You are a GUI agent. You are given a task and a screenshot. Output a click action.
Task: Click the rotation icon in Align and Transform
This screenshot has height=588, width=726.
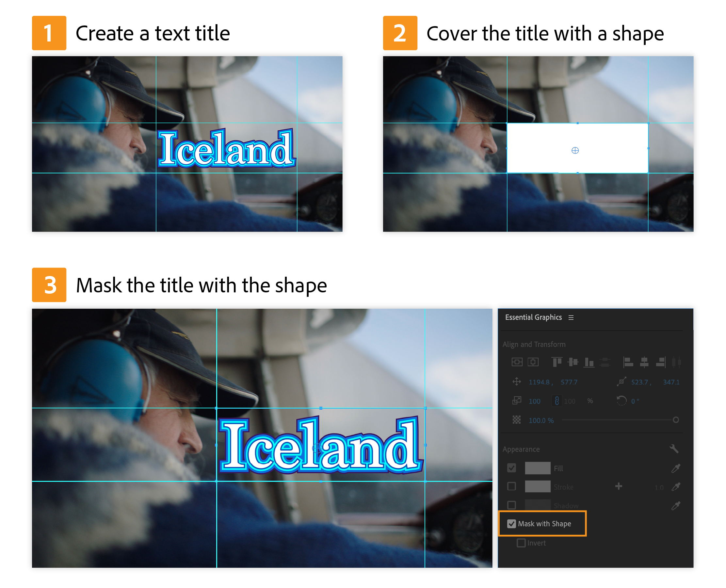click(x=622, y=402)
